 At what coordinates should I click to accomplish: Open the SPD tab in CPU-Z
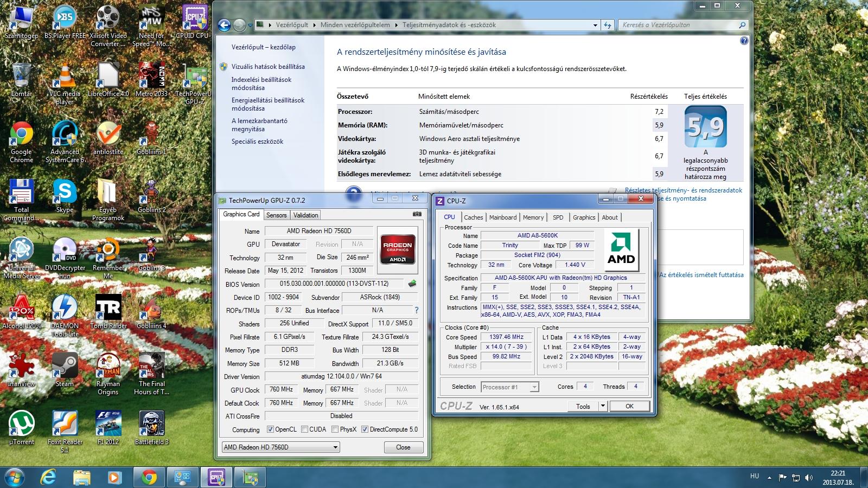pos(558,217)
